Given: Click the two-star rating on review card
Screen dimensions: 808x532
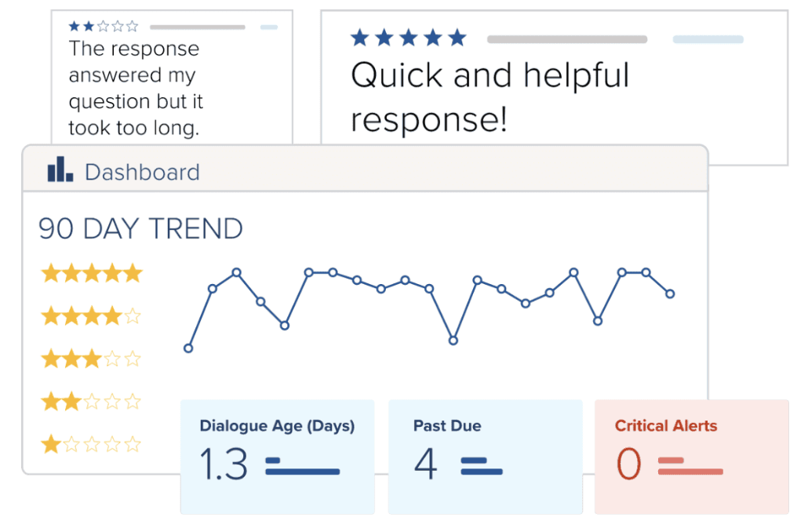Looking at the screenshot, I should (103, 27).
